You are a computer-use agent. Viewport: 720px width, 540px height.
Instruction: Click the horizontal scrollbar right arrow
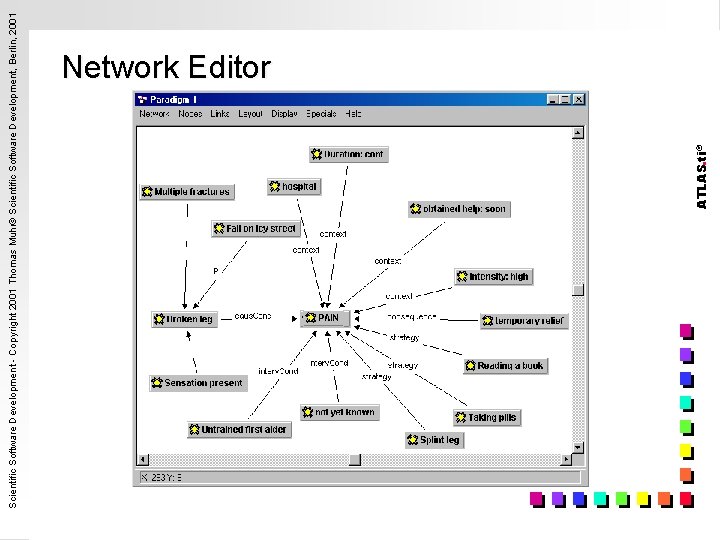[x=566, y=459]
